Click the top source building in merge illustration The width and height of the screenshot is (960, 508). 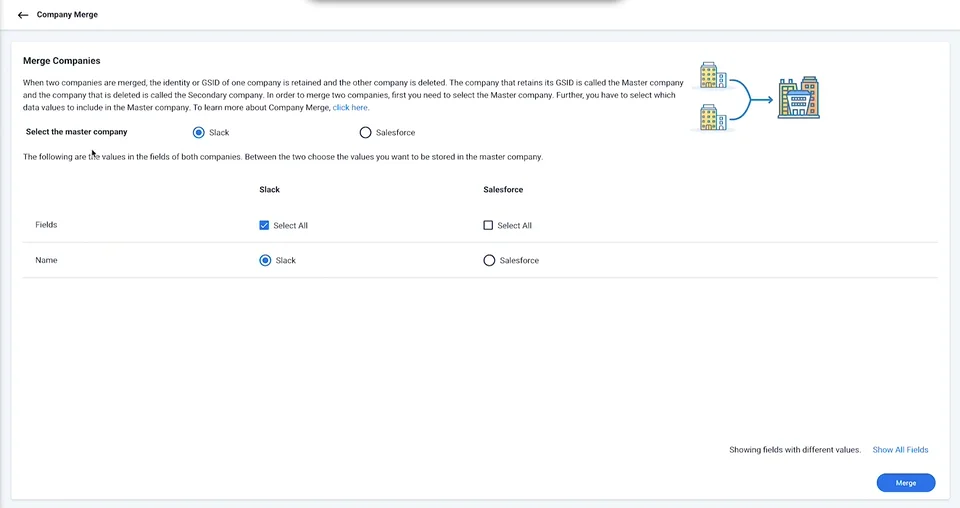[x=712, y=76]
